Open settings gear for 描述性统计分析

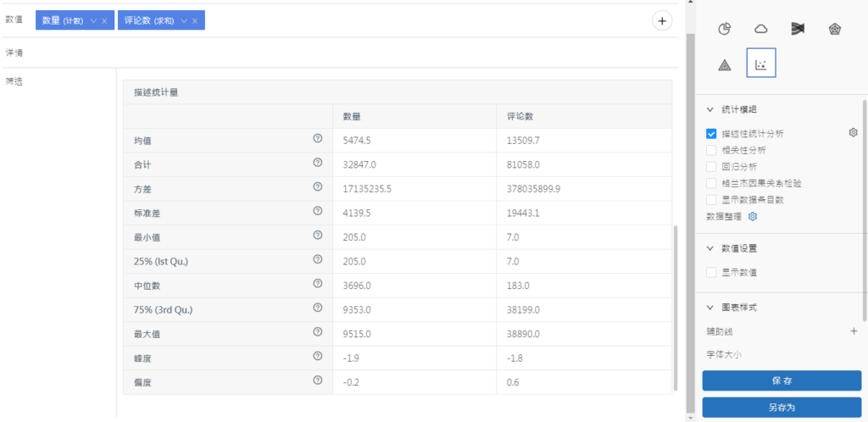pos(854,133)
